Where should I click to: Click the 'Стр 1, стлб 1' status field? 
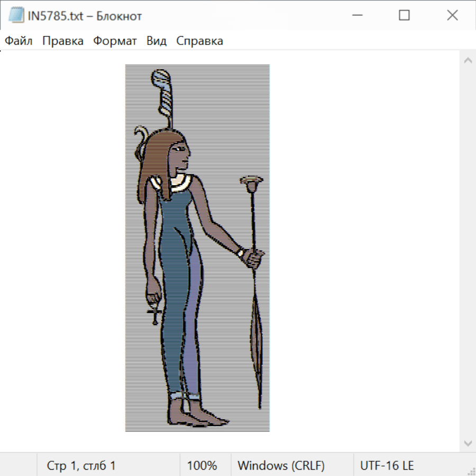(x=81, y=465)
